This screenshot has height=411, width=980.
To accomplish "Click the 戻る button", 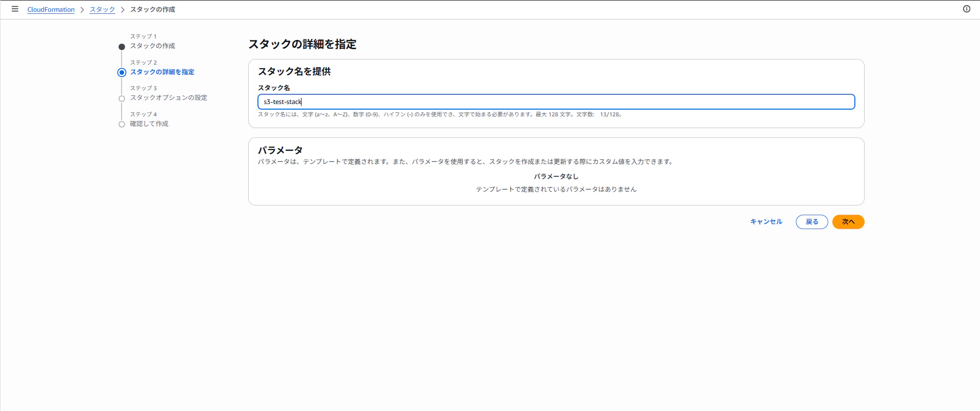I will [812, 222].
